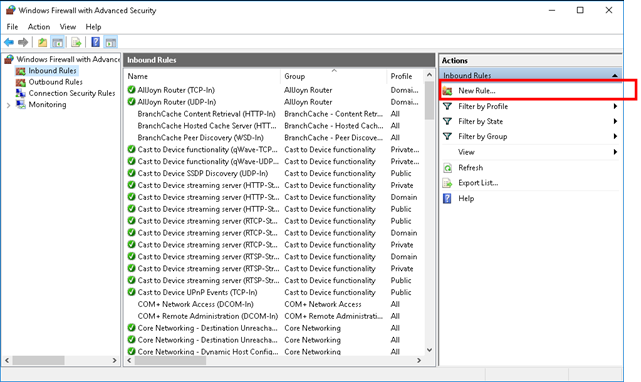Click the Filter by State funnel icon
The height and width of the screenshot is (382, 641).
(x=447, y=121)
